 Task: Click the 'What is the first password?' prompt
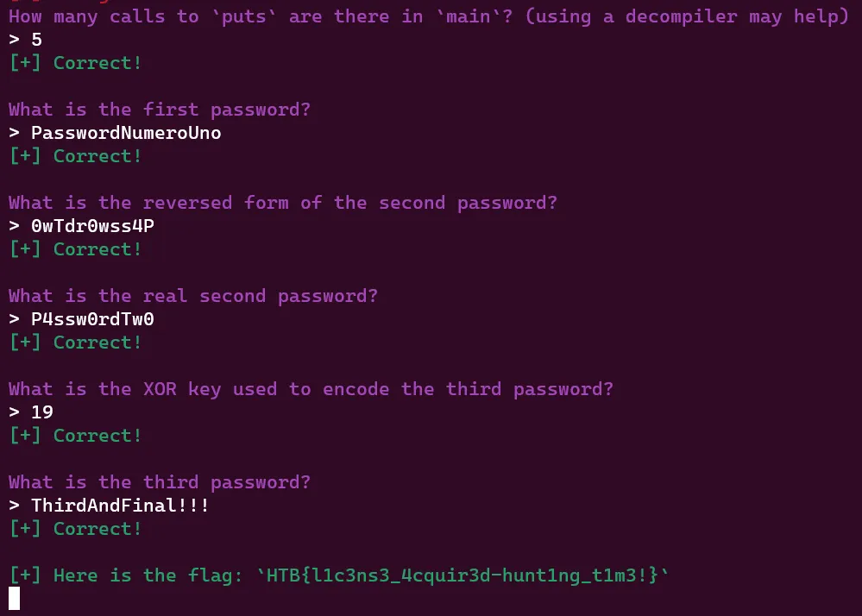pyautogui.click(x=160, y=110)
